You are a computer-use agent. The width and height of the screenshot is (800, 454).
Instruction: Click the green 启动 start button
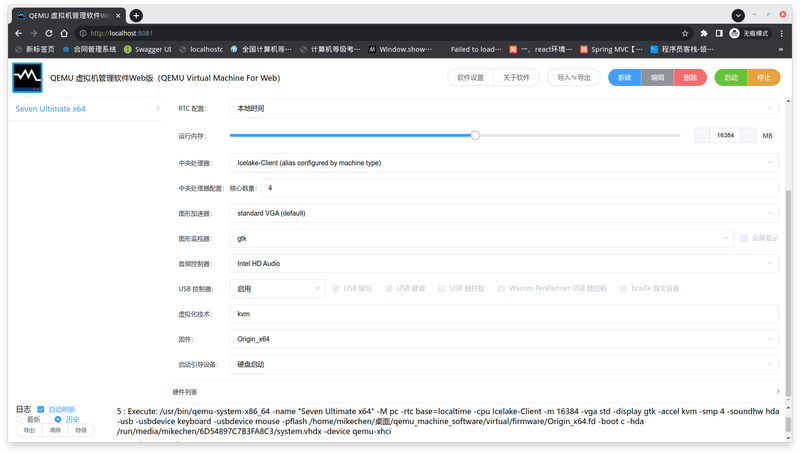click(x=731, y=78)
